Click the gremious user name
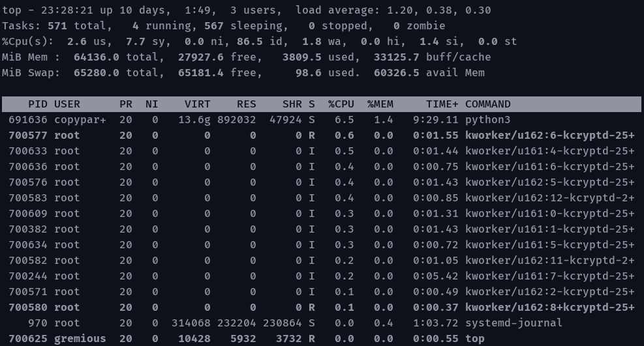Image resolution: width=644 pixels, height=346 pixels. (x=80, y=339)
